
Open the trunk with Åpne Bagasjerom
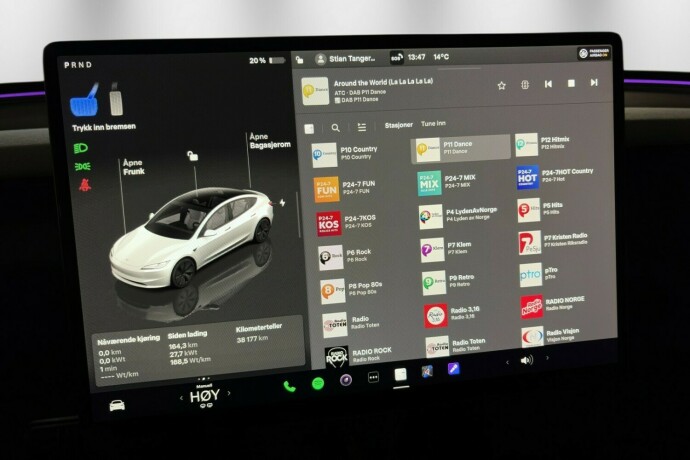tap(269, 140)
